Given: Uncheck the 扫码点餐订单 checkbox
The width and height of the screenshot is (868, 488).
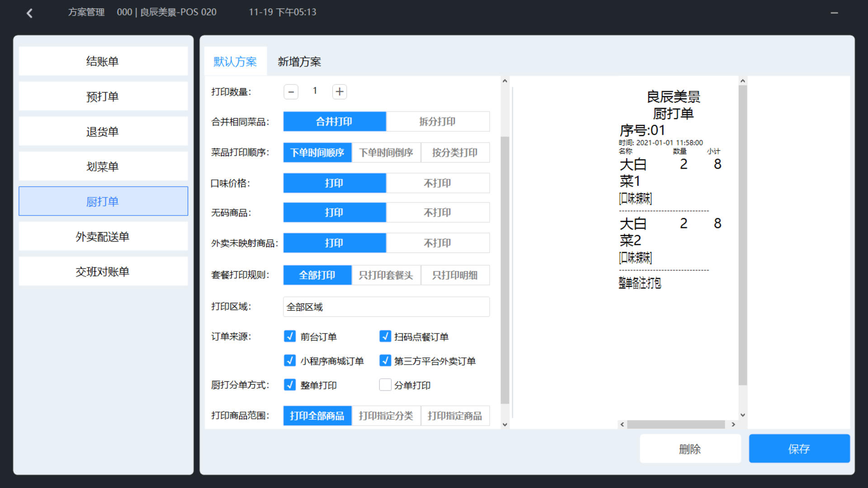Looking at the screenshot, I should click(x=385, y=336).
